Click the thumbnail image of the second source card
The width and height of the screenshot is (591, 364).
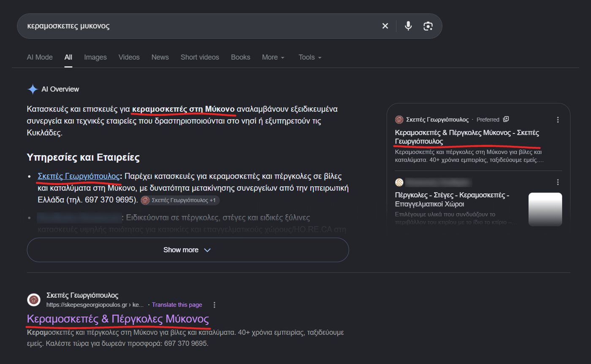(545, 209)
